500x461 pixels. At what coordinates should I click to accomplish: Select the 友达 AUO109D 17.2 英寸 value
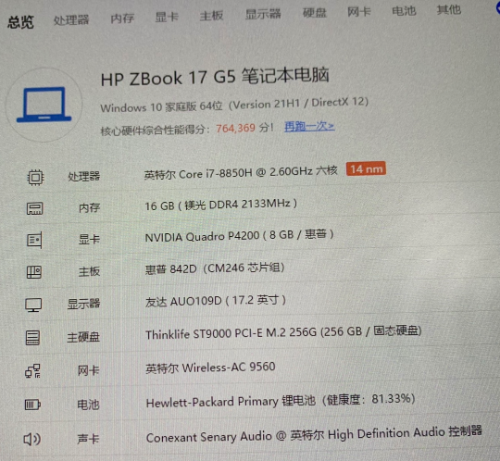pos(215,301)
